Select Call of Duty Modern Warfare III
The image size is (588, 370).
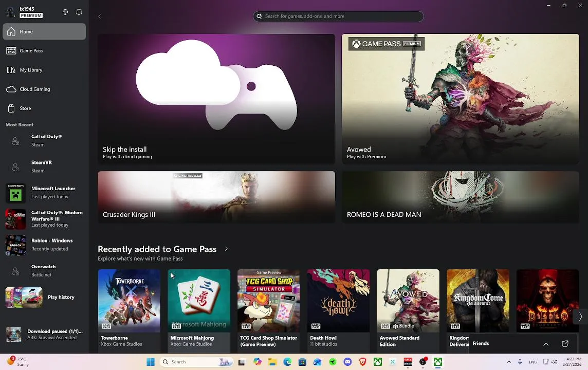click(x=44, y=218)
